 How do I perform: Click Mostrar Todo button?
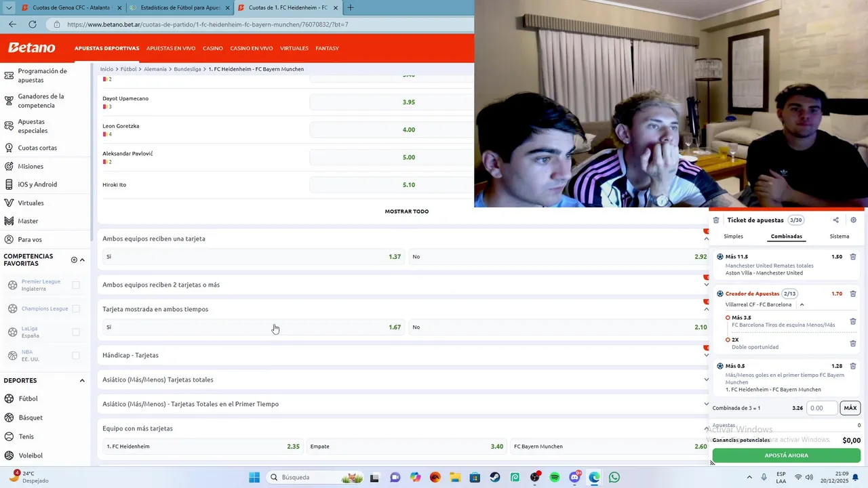(x=407, y=211)
